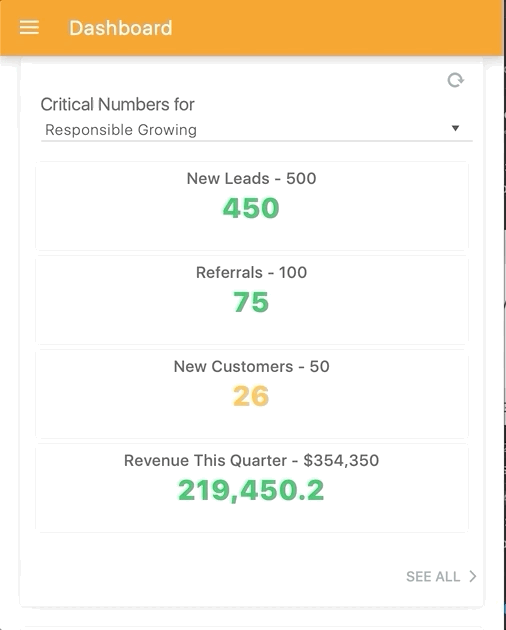The image size is (506, 630).
Task: Click the chevron next to SEE ALL
Action: [x=473, y=577]
